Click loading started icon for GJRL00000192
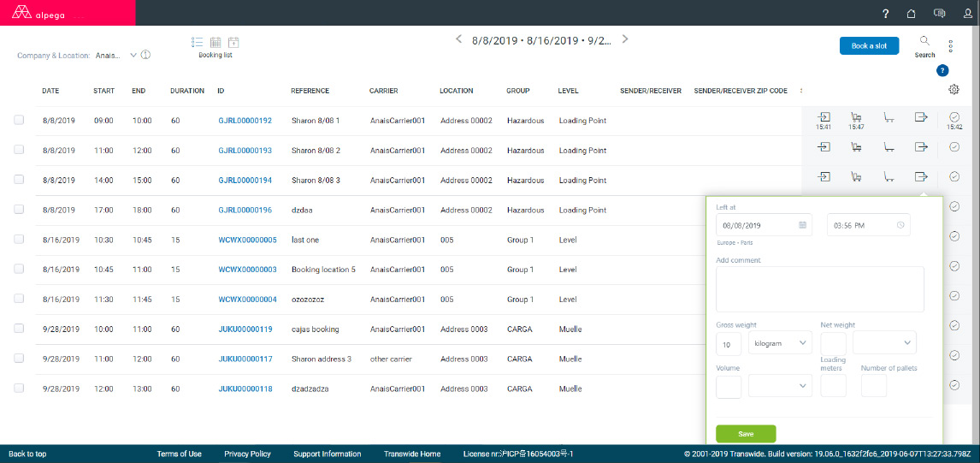Viewport: 980px width, 463px height. coord(856,117)
